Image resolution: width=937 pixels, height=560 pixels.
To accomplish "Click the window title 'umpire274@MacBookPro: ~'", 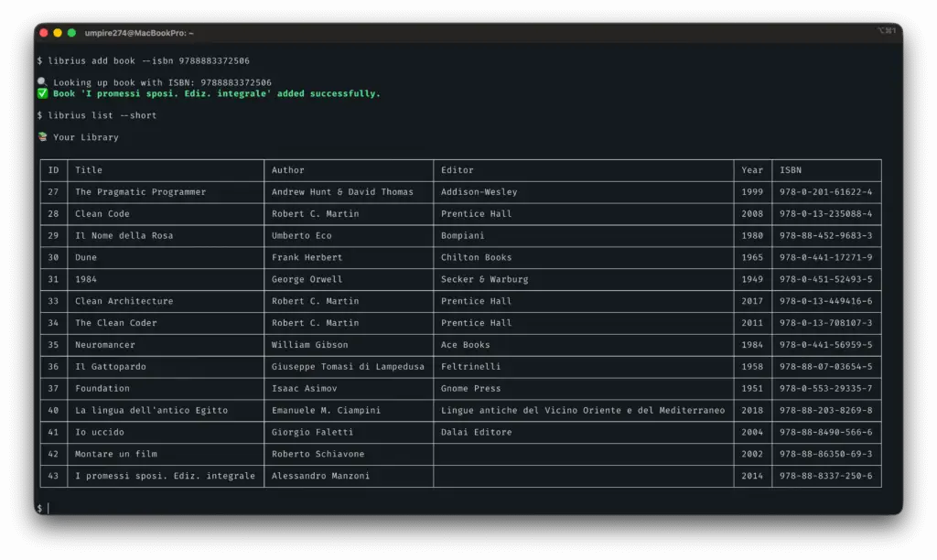I will pos(139,33).
